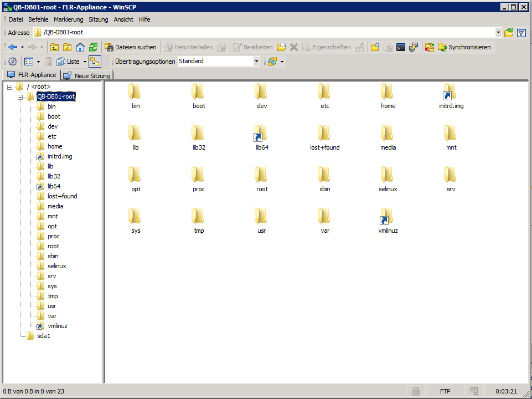
Task: Create a new folder
Action: tap(375, 47)
